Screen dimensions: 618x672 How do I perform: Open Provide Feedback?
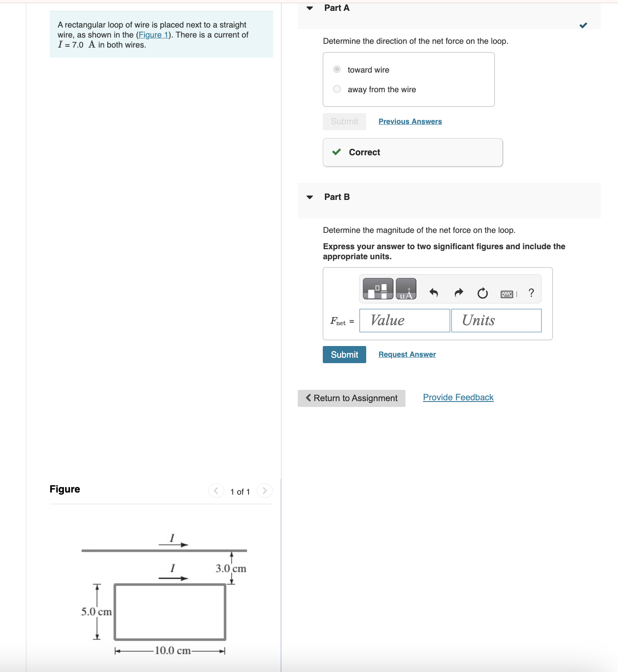[458, 397]
